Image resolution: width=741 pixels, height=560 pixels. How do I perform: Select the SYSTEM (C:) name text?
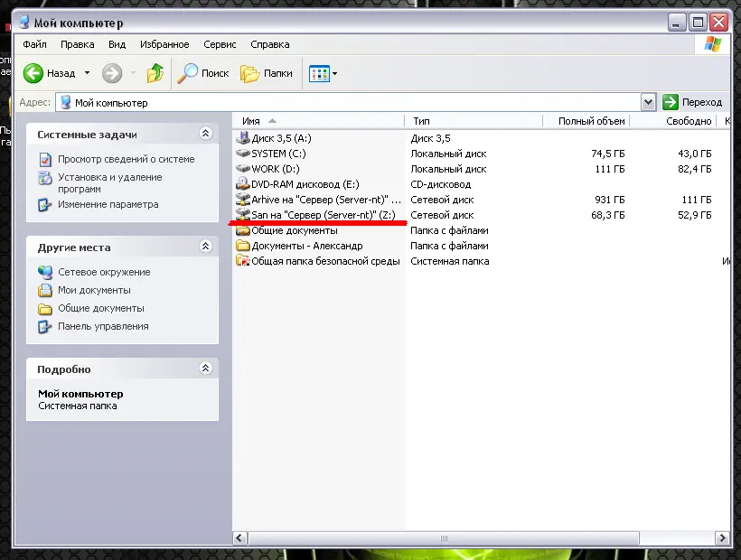point(278,154)
